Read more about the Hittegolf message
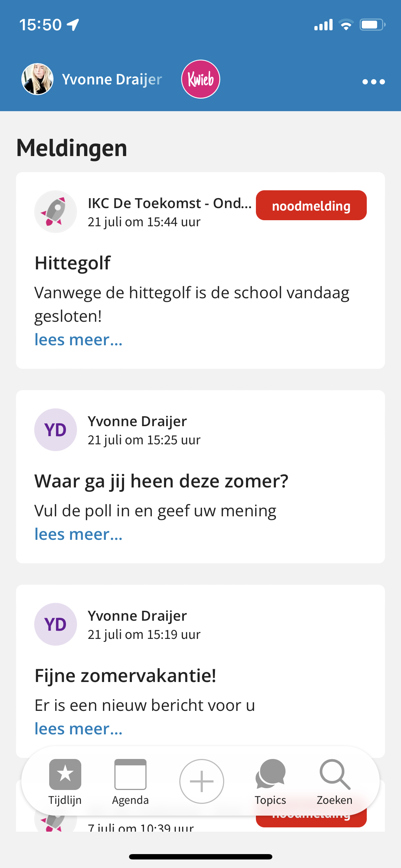Image resolution: width=401 pixels, height=868 pixels. pyautogui.click(x=78, y=340)
